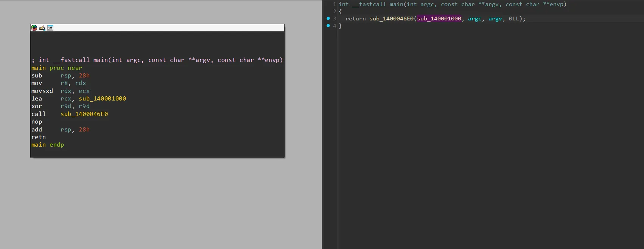Click the node color wheel icon
The width and height of the screenshot is (644, 249).
click(x=34, y=28)
